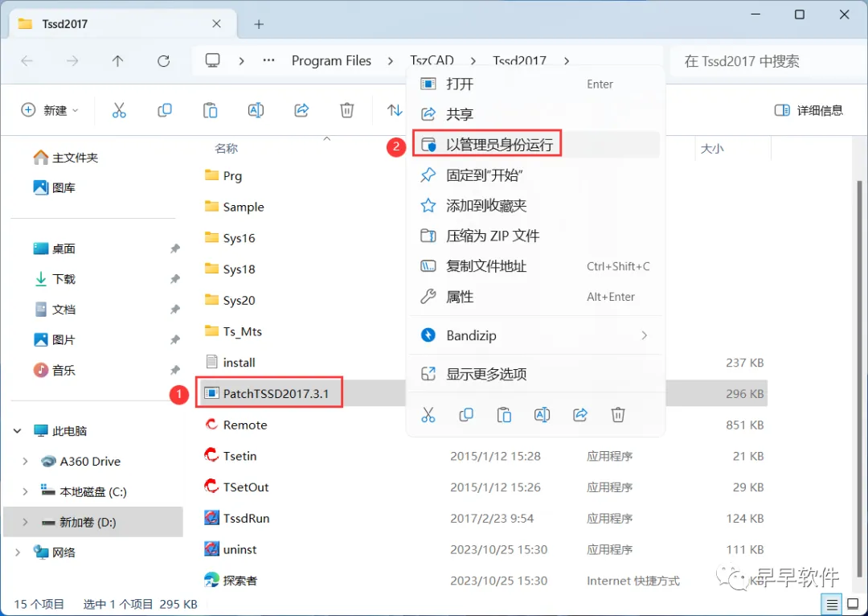This screenshot has height=616, width=868.
Task: Open 图库 in the sidebar
Action: click(55, 188)
